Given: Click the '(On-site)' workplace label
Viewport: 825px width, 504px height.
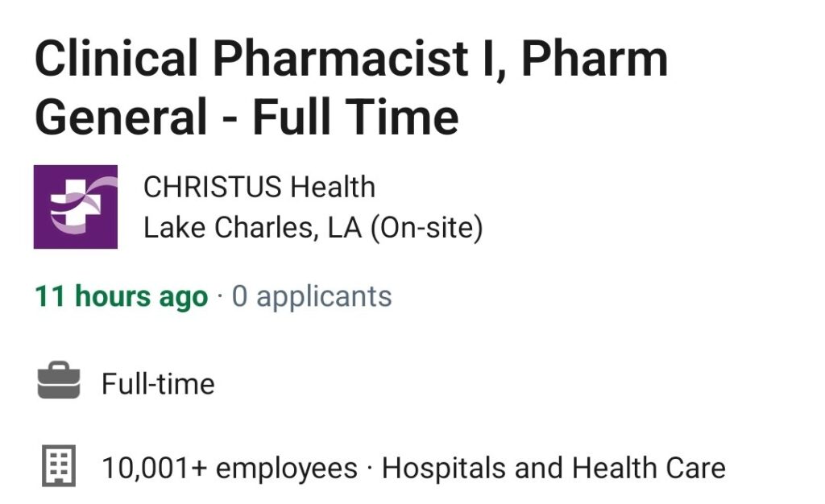Looking at the screenshot, I should [x=427, y=228].
